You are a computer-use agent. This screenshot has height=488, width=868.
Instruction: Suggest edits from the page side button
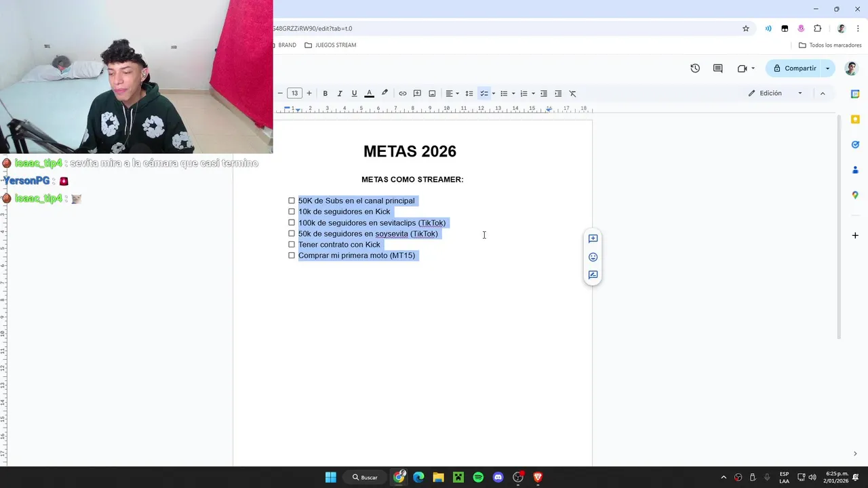click(x=593, y=275)
